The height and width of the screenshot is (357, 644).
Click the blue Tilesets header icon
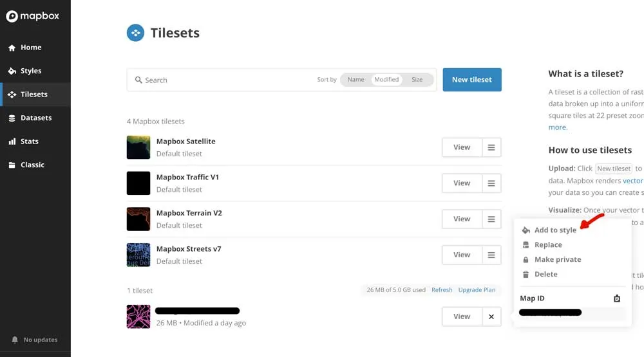[x=135, y=33]
